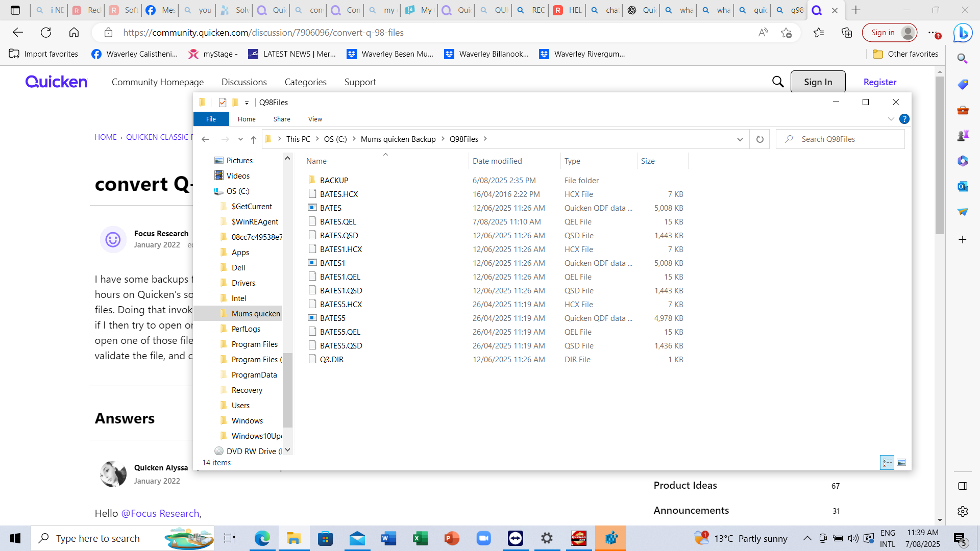
Task: Open File Explorer from the taskbar
Action: (293, 538)
